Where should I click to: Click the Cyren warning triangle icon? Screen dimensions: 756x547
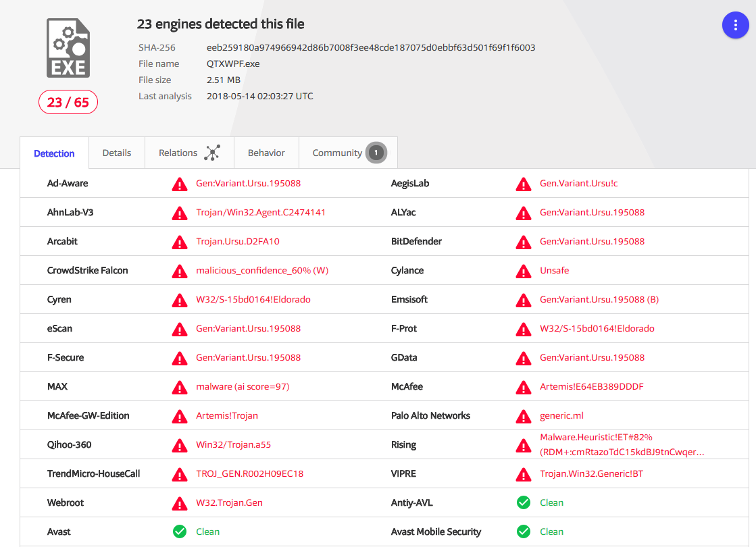tap(180, 301)
